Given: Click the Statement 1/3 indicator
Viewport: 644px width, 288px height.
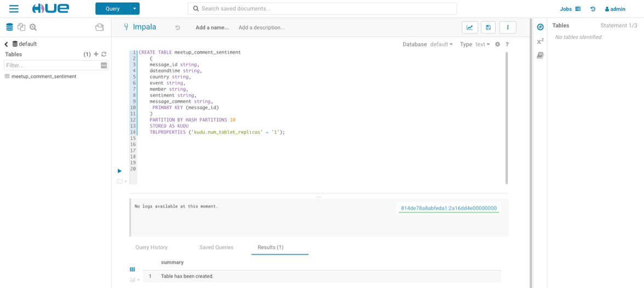Looking at the screenshot, I should pos(619,25).
